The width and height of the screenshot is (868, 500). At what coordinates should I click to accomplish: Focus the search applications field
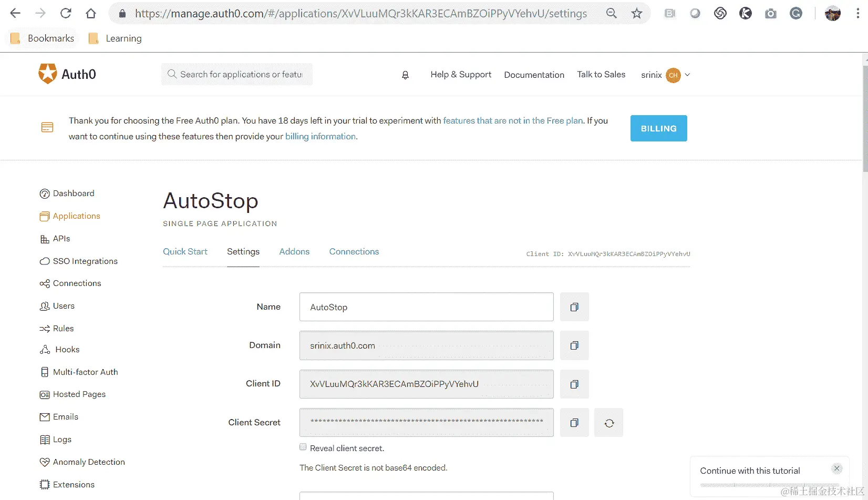tap(237, 74)
